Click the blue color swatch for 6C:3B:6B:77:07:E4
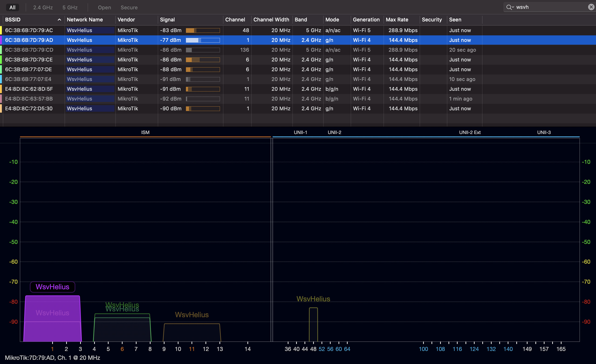The image size is (596, 364). pos(1,79)
